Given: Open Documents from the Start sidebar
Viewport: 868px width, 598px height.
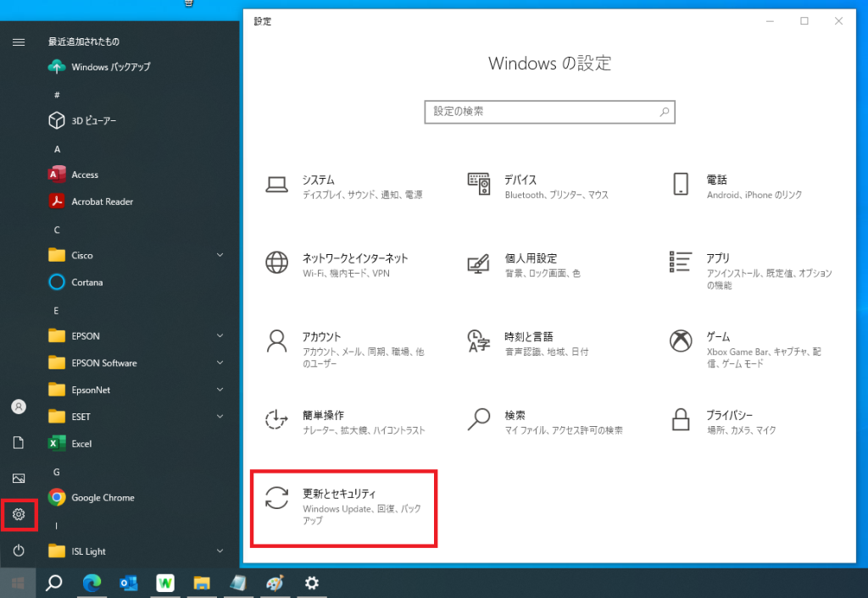Looking at the screenshot, I should 19,442.
